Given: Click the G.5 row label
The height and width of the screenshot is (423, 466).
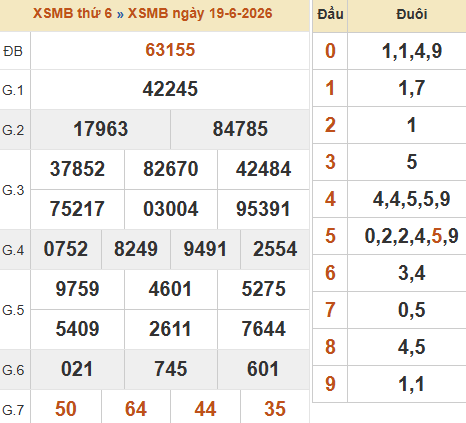Looking at the screenshot, I should pyautogui.click(x=13, y=310).
